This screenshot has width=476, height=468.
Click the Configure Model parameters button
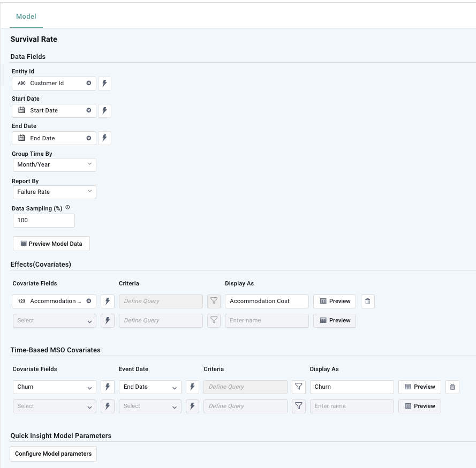pos(53,454)
